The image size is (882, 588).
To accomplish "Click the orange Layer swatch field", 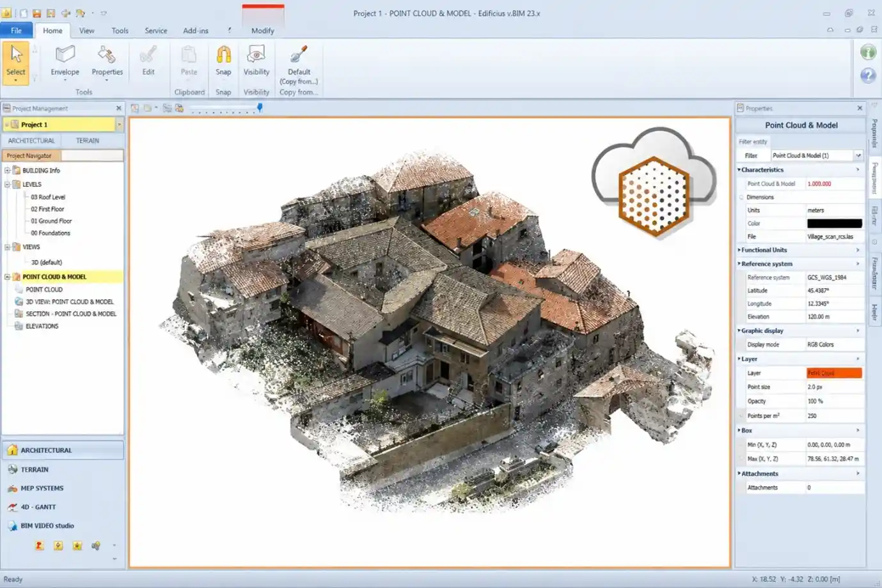I will [x=834, y=373].
